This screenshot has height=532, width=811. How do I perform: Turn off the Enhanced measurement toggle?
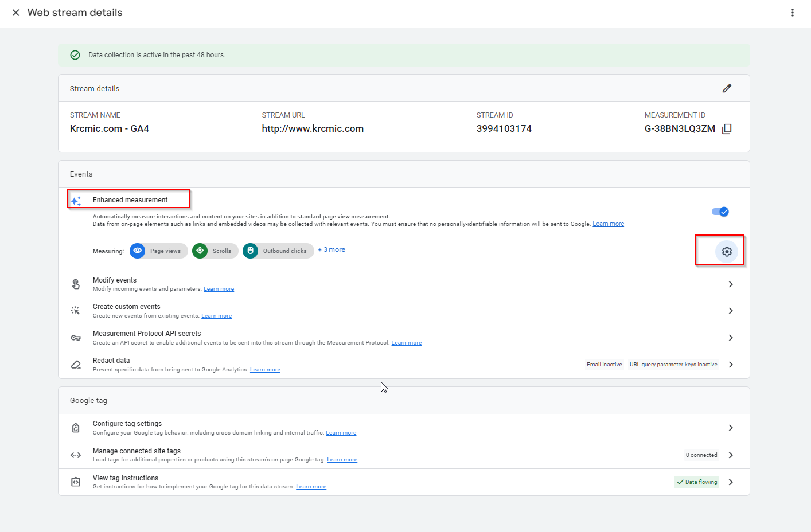coord(720,212)
